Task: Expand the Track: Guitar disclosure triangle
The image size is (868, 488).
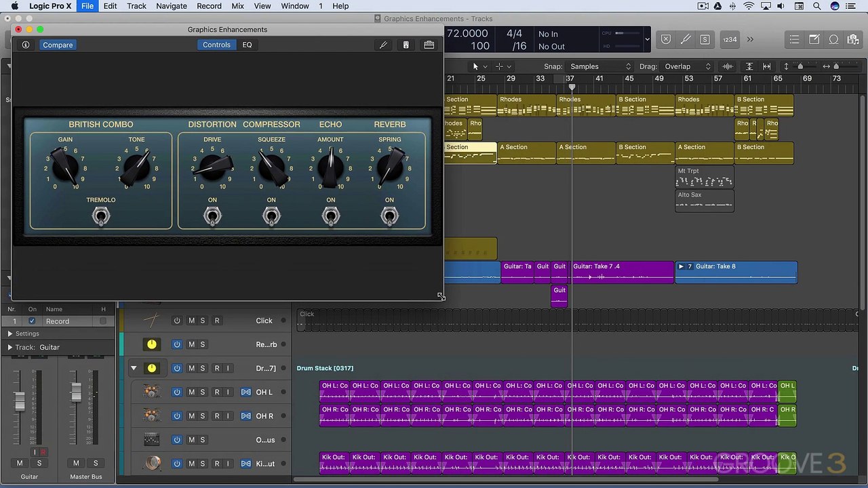Action: pyautogui.click(x=10, y=347)
